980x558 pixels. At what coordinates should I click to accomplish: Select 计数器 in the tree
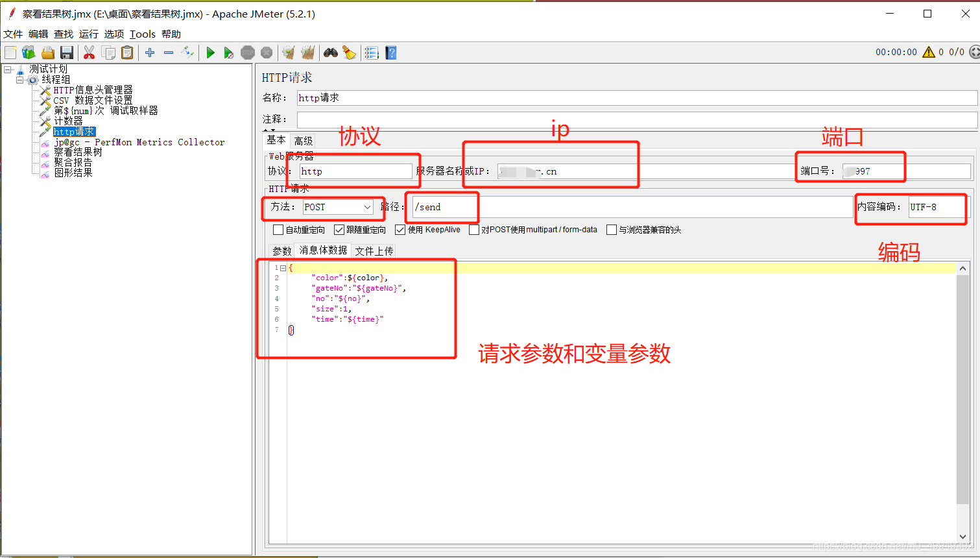tap(68, 121)
